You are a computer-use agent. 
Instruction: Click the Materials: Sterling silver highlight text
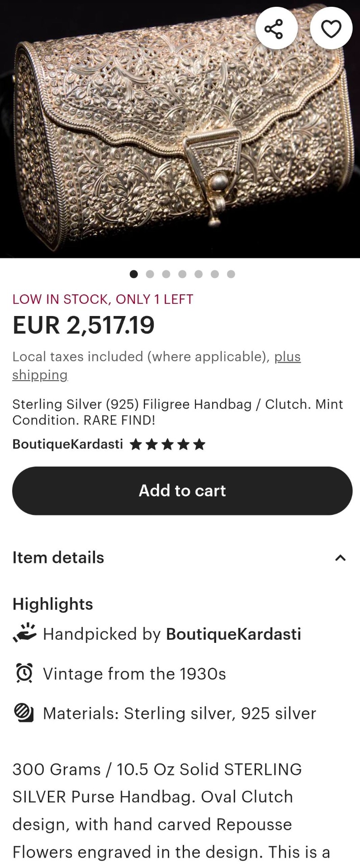click(x=180, y=713)
